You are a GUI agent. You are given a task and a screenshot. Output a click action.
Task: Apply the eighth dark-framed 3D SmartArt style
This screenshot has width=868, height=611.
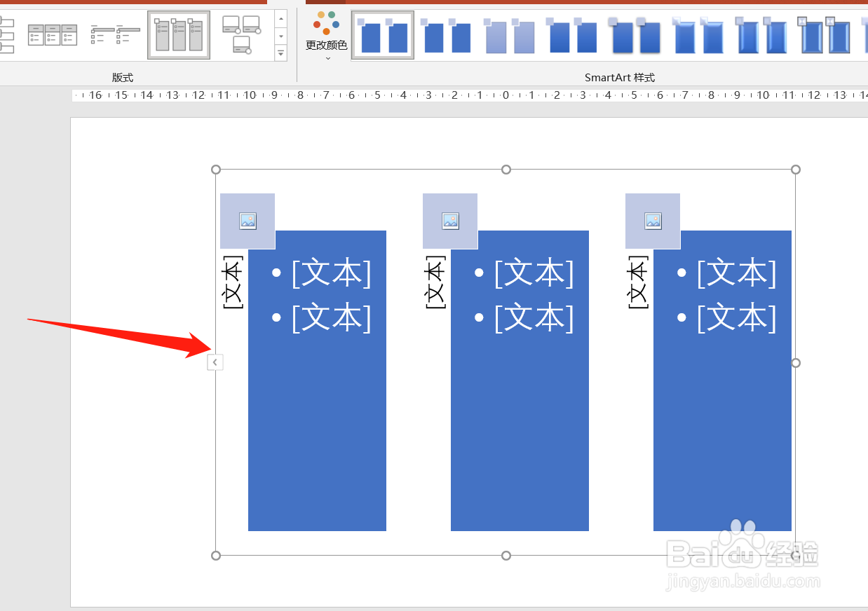(x=824, y=35)
